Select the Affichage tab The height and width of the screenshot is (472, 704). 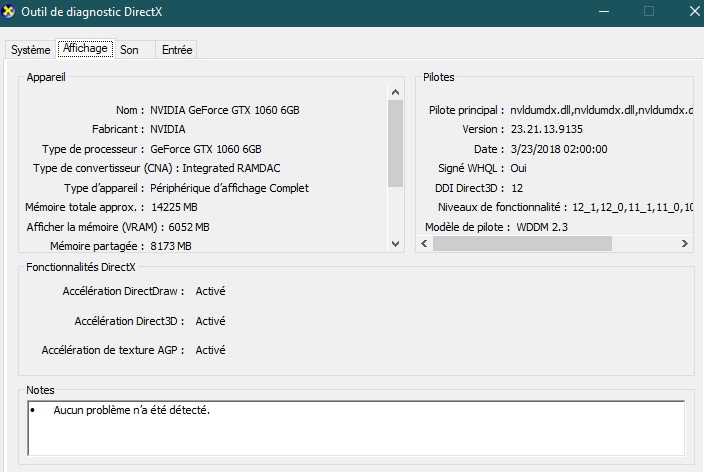point(85,48)
